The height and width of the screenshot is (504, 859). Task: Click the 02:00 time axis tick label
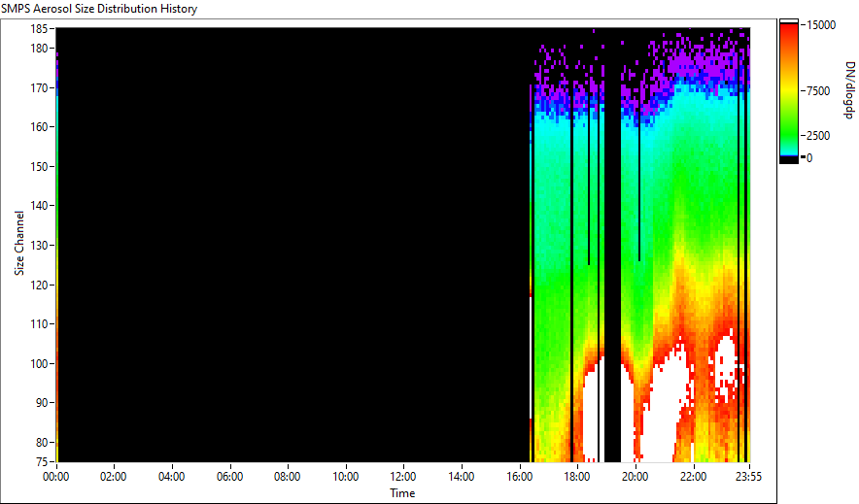click(114, 477)
